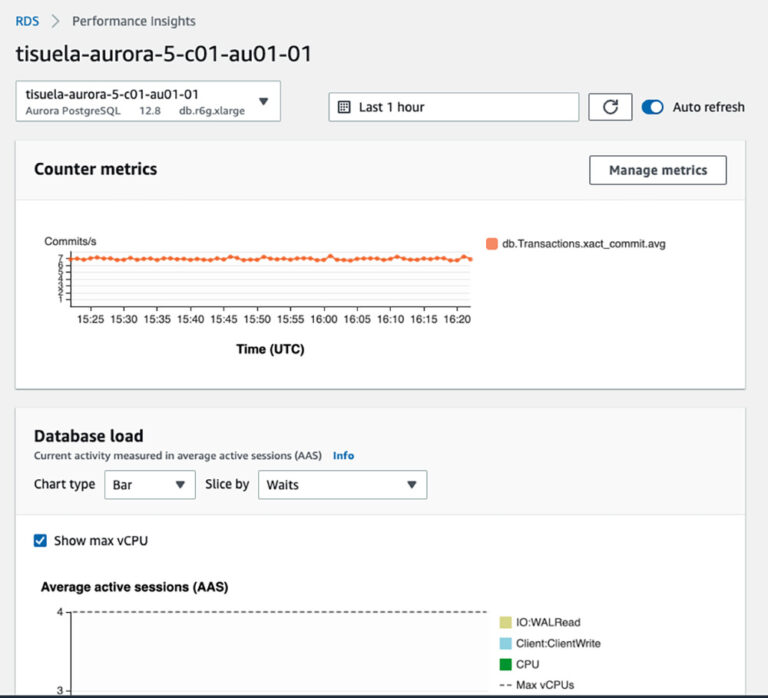Click the Database load heading
Screen dimensions: 768x698
[x=89, y=435]
